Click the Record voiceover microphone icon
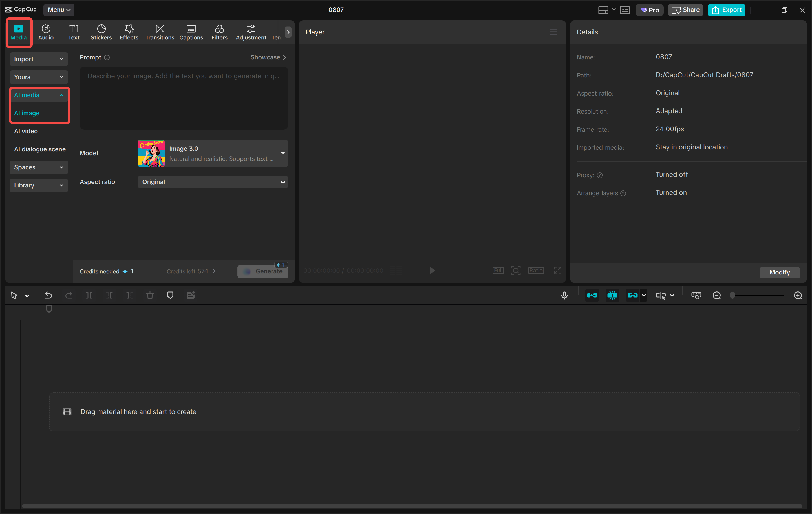Screen dimensions: 812x514 coord(564,295)
